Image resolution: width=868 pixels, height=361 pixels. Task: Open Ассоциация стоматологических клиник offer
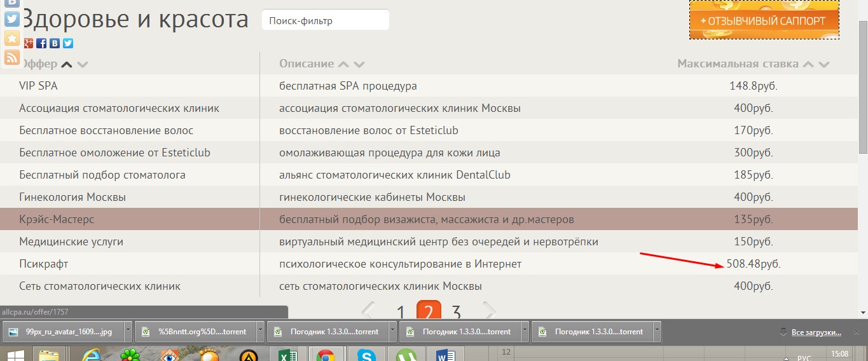coord(119,108)
